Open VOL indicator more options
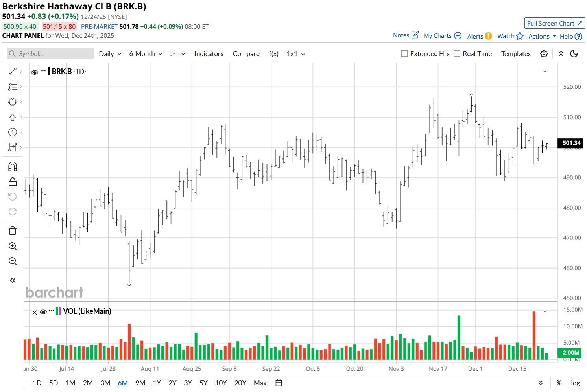Image resolution: width=587 pixels, height=392 pixels. tap(51, 311)
